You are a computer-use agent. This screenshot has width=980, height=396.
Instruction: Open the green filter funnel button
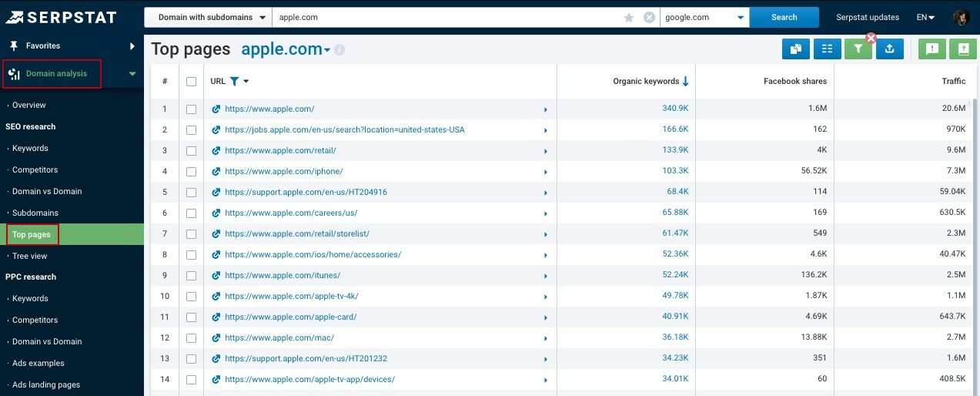coord(858,49)
